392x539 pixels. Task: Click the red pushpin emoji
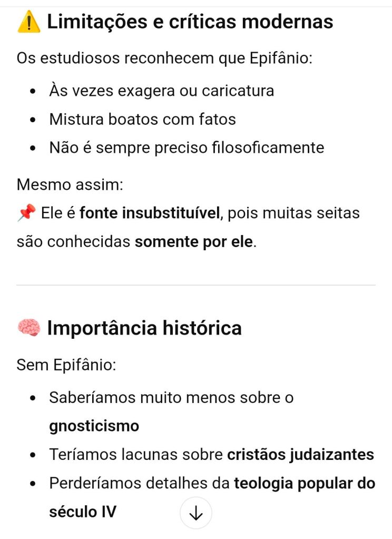[x=26, y=213]
